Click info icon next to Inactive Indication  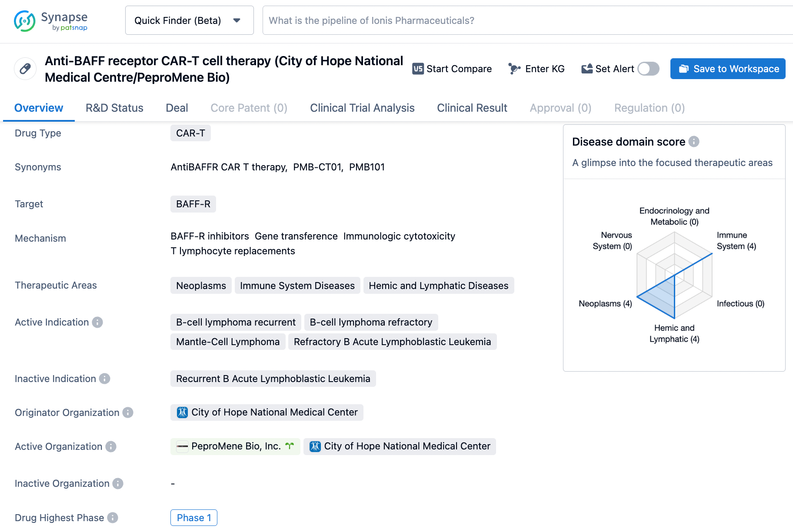[104, 379]
